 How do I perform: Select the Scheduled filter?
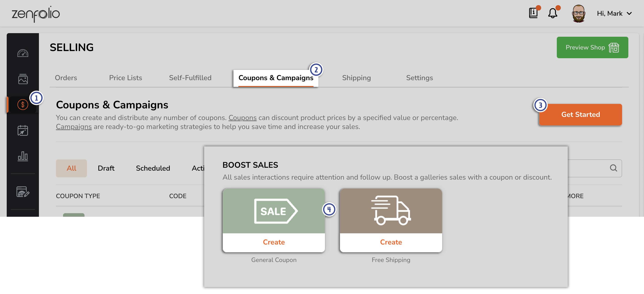pos(153,168)
